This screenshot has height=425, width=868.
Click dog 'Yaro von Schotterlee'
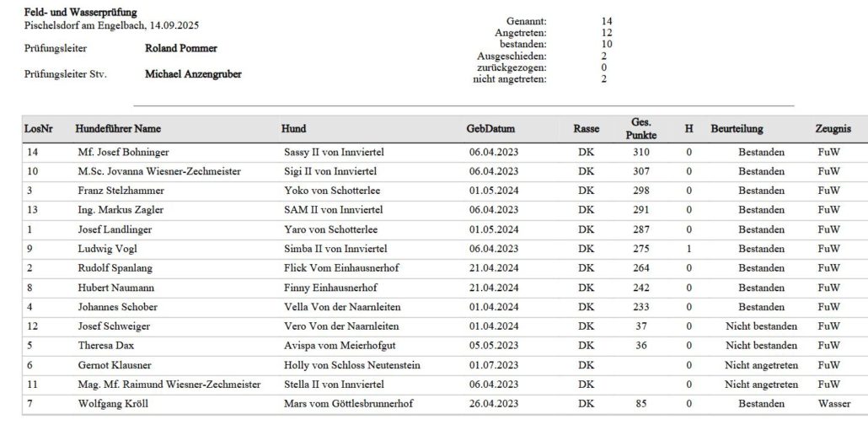tap(330, 229)
